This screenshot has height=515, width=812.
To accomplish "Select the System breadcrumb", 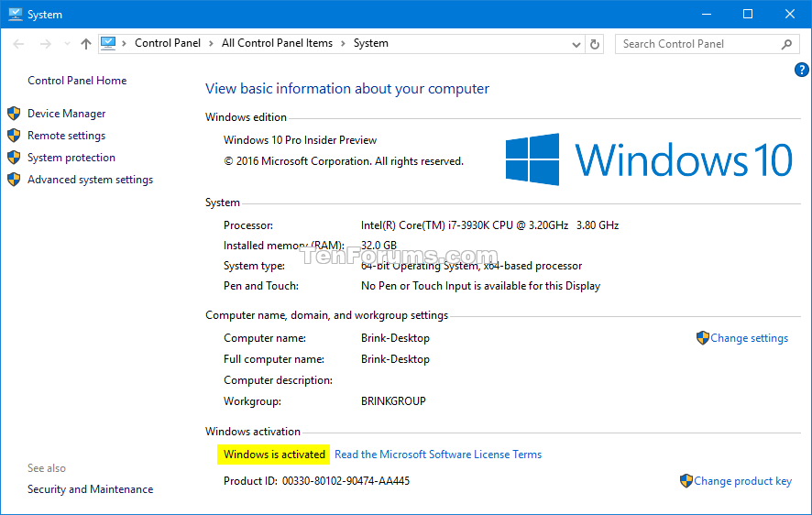I will 371,43.
